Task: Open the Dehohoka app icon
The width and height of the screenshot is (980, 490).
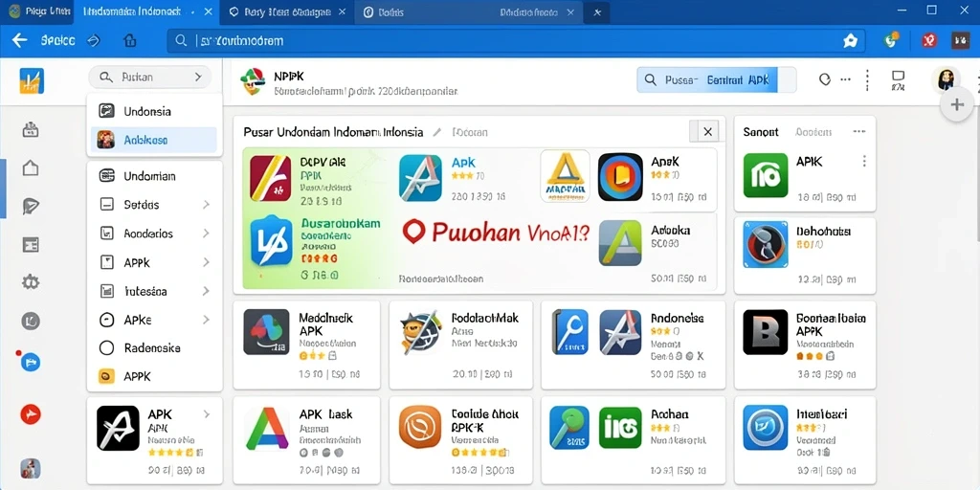Action: coord(765,244)
